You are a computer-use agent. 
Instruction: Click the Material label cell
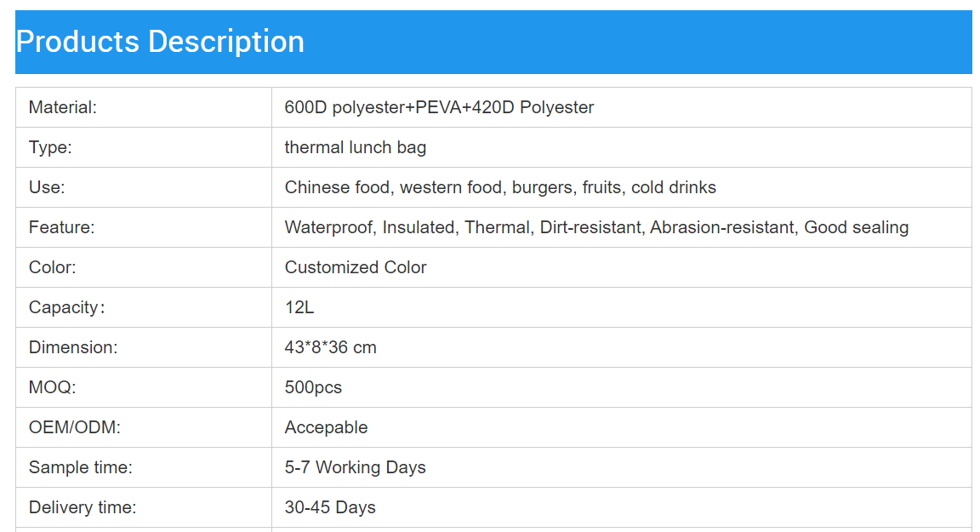(63, 107)
